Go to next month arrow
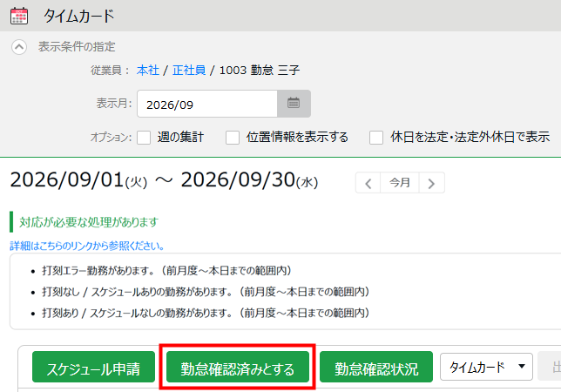This screenshot has width=561, height=392. click(x=431, y=183)
